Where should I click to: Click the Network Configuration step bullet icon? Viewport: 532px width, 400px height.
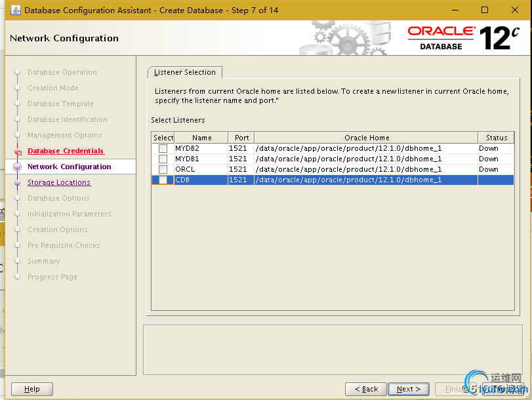(18, 167)
